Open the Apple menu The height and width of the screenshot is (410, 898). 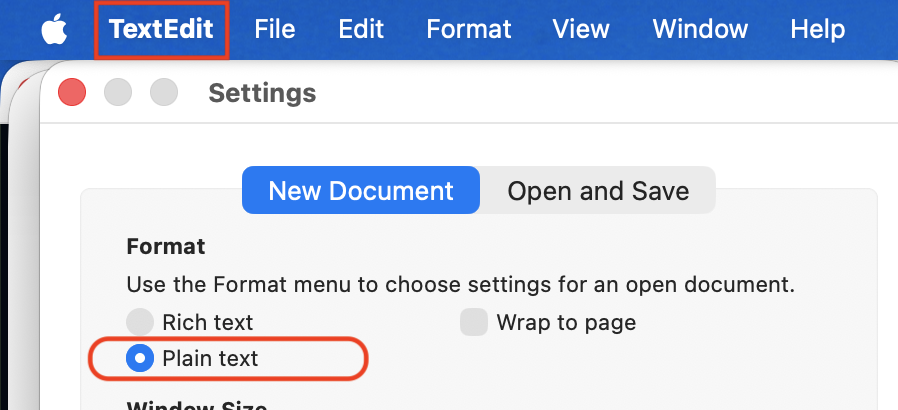tap(54, 29)
